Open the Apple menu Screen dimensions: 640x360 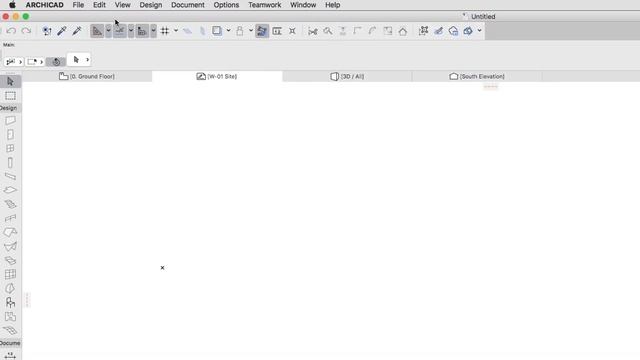point(12,5)
